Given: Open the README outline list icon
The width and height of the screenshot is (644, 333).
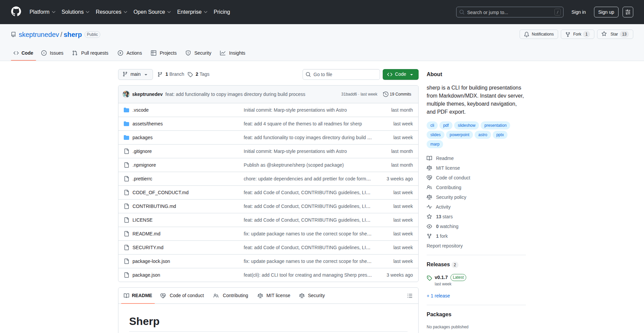Looking at the screenshot, I should [x=410, y=296].
